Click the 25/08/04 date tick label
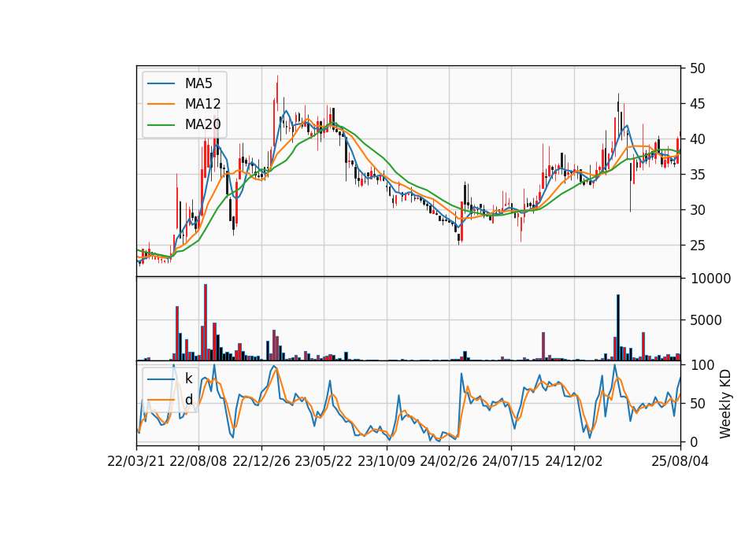This screenshot has height=543, width=756. coord(680,461)
